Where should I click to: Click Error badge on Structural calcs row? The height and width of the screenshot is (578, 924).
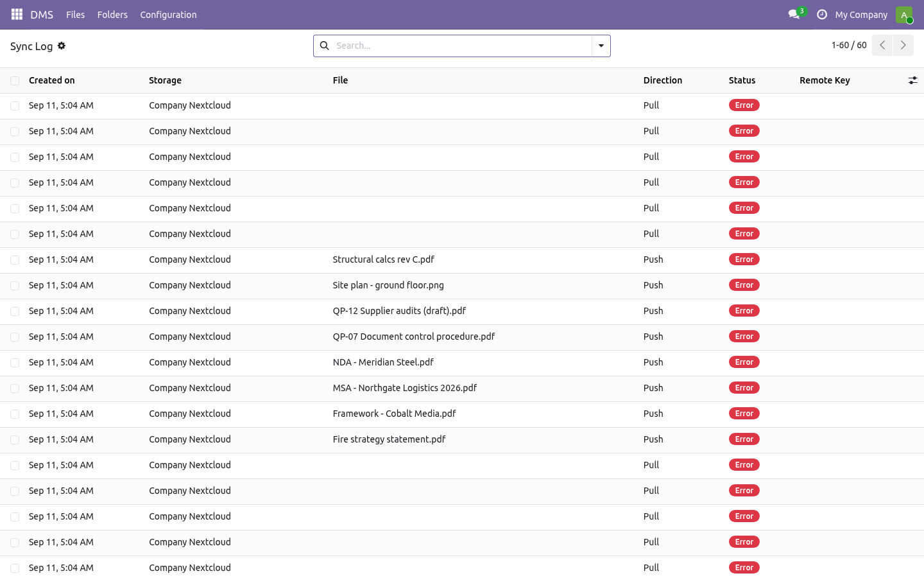tap(744, 259)
